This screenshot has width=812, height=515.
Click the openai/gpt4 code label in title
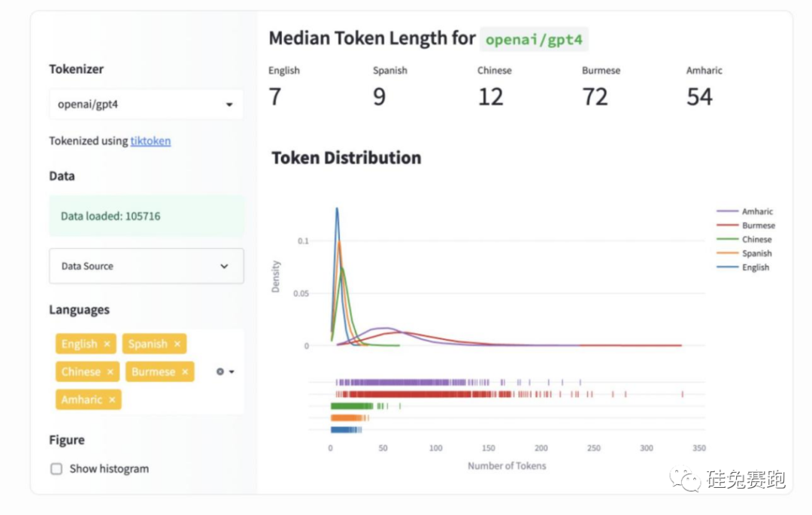pos(534,39)
